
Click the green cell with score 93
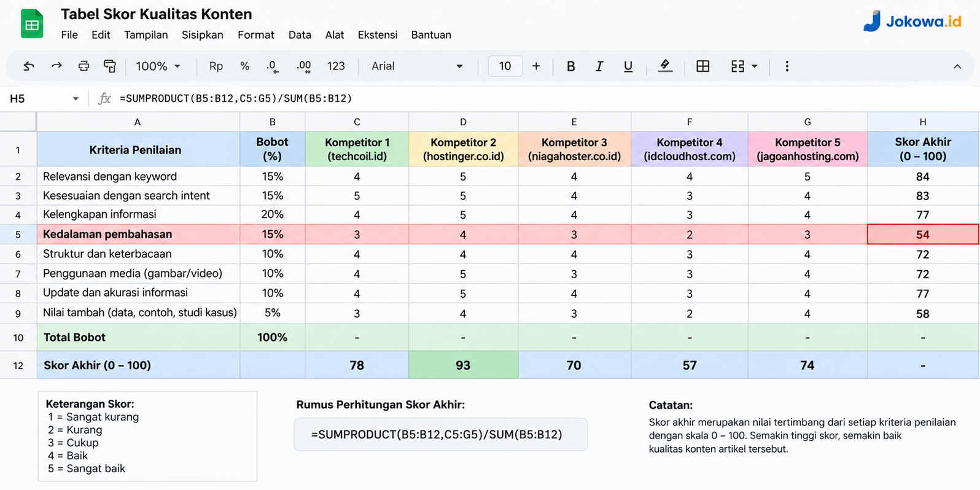463,365
